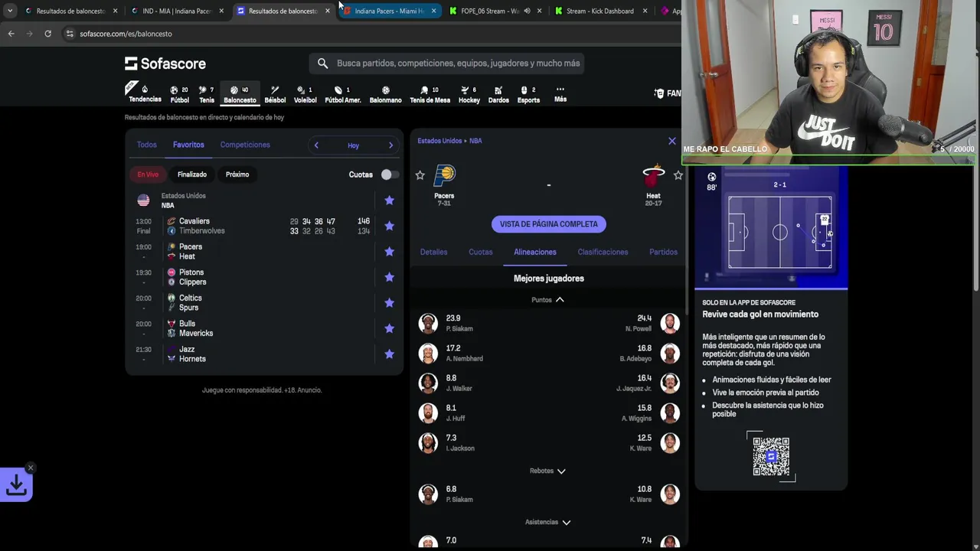The width and height of the screenshot is (980, 551).
Task: Favorite the Heat team star
Action: pos(678,175)
